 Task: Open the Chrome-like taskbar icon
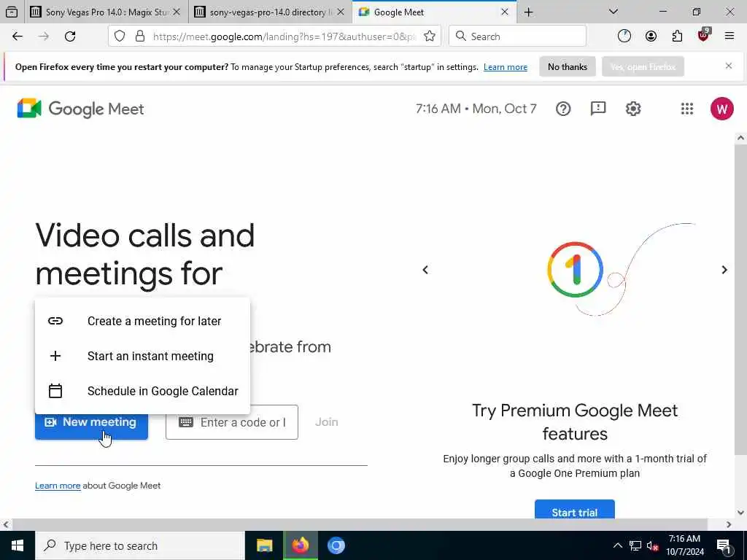[336, 545]
